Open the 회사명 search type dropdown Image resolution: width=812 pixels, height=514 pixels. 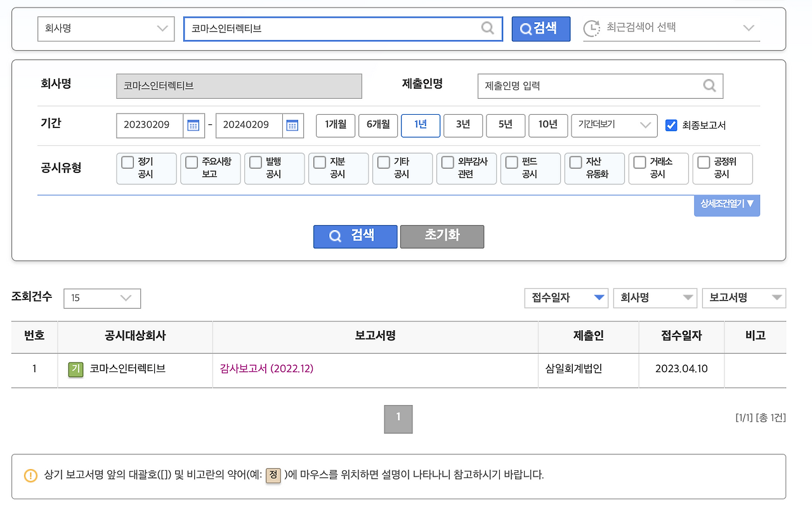click(x=106, y=29)
